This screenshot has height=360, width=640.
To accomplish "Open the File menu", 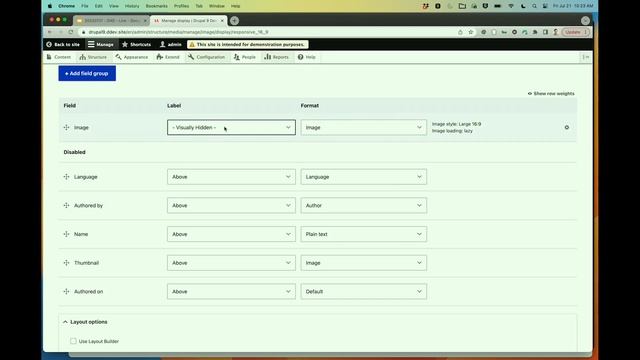I will [x=84, y=6].
